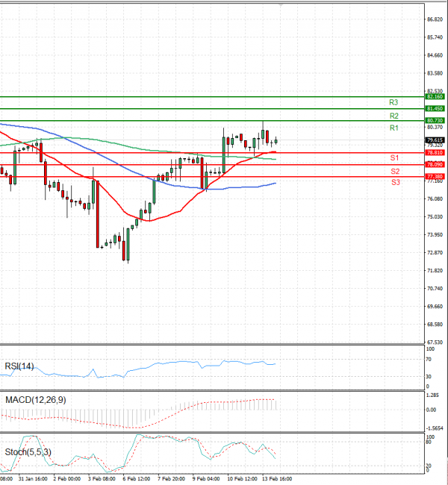The height and width of the screenshot is (485, 448).
Task: Click the 76.080 price axis value
Action: click(x=435, y=199)
